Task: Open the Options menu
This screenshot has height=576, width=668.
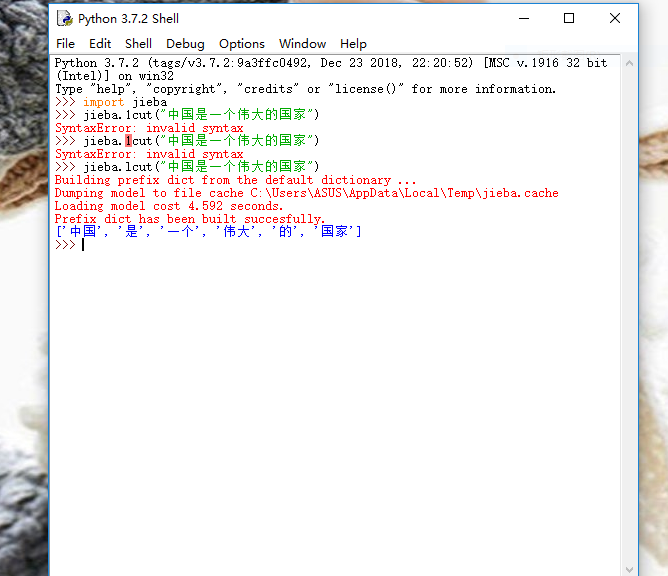Action: (242, 43)
